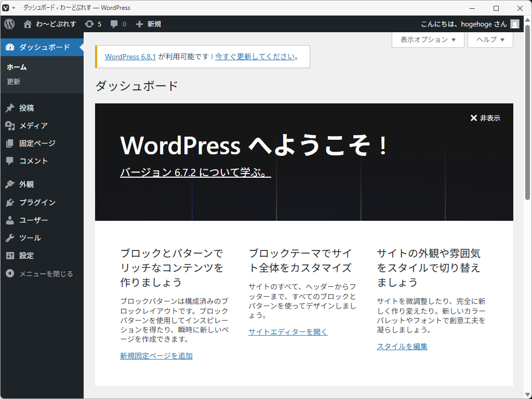The height and width of the screenshot is (399, 532).
Task: Open the メディア (Media) menu
Action: 33,126
